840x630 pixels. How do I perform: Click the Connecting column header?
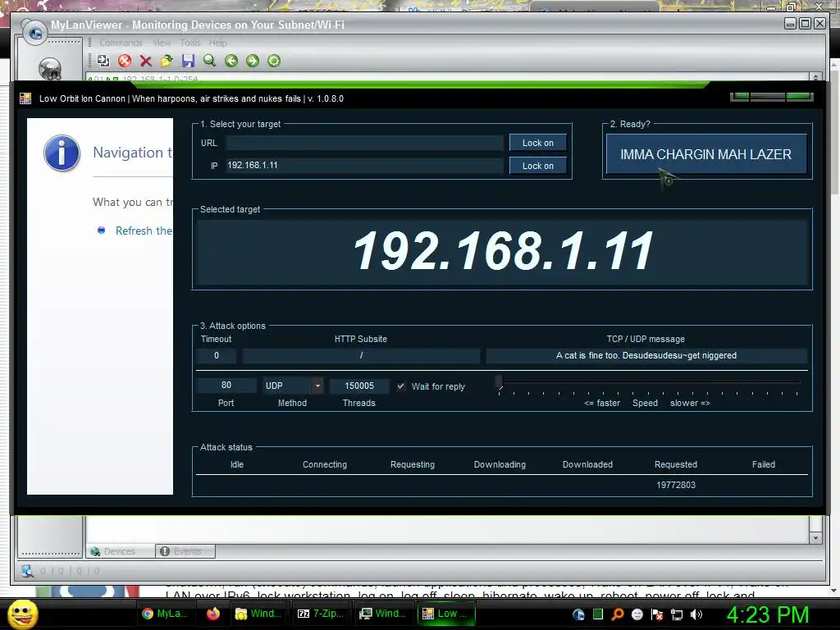tap(325, 464)
